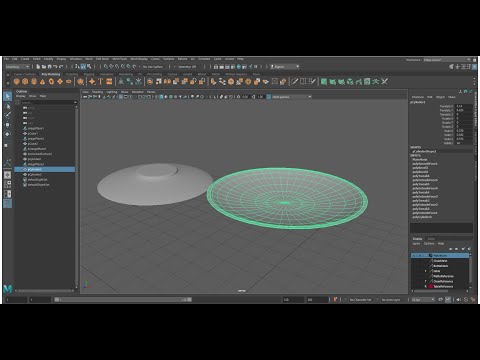Create a polygon cone from the shelf
This screenshot has height=360, width=480.
[42, 81]
